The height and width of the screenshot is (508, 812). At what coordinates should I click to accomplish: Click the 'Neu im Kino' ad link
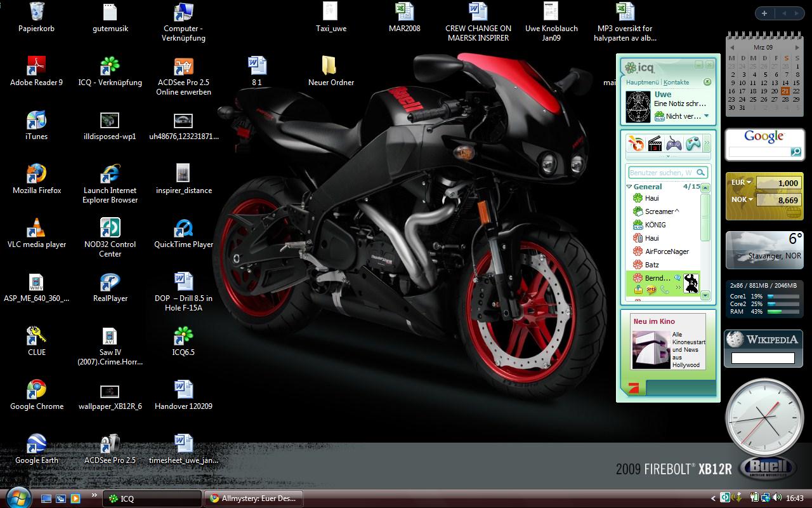pyautogui.click(x=653, y=321)
